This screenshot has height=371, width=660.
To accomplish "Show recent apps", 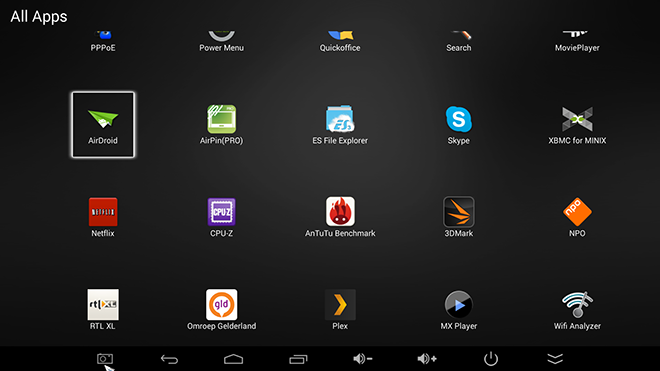I will [x=298, y=359].
